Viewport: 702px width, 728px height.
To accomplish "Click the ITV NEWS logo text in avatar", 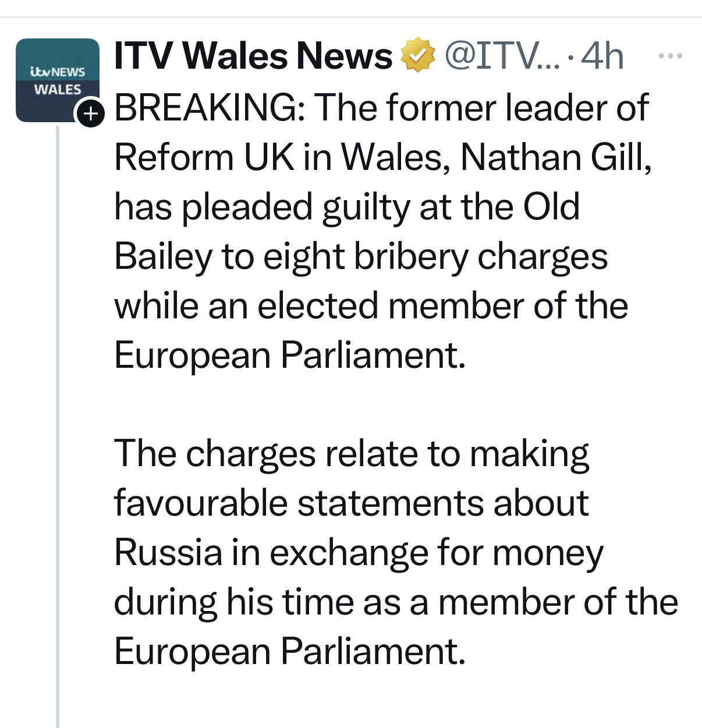I will pyautogui.click(x=58, y=72).
